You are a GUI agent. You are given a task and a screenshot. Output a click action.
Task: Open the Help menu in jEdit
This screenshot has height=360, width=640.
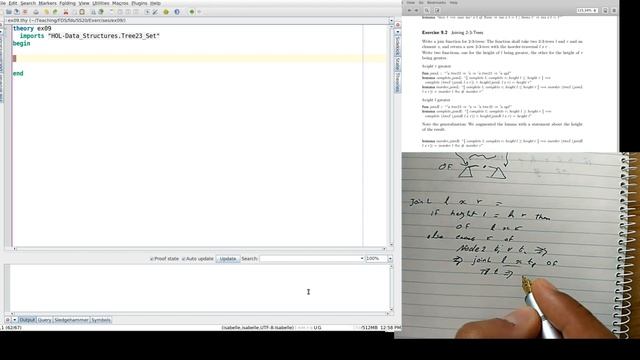point(155,3)
